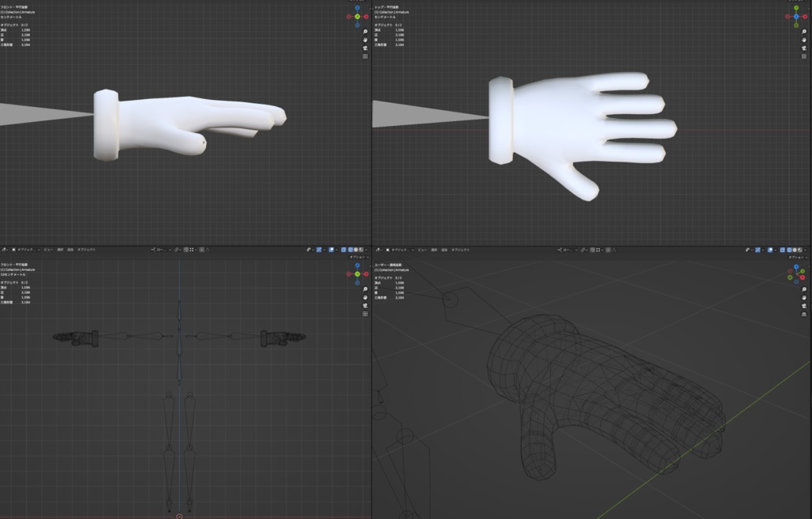Toggle overlays in the bottom-left viewport header
812x519 pixels.
click(331, 250)
